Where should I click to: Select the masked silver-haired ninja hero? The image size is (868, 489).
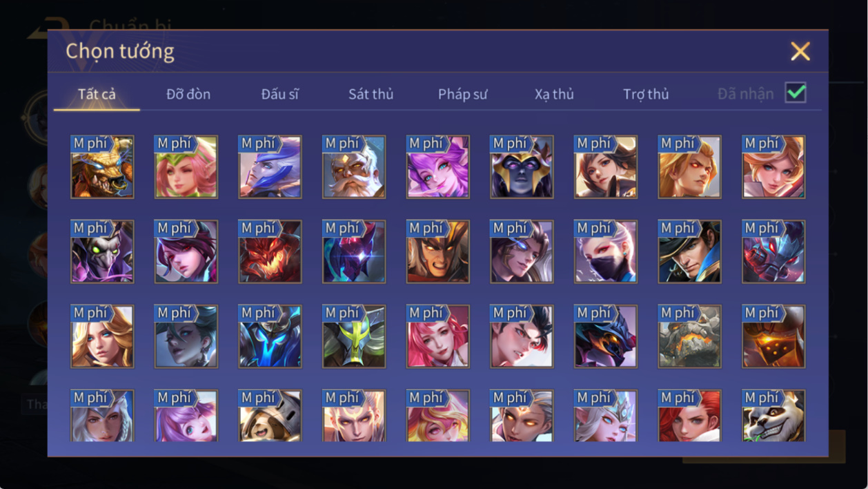click(606, 251)
